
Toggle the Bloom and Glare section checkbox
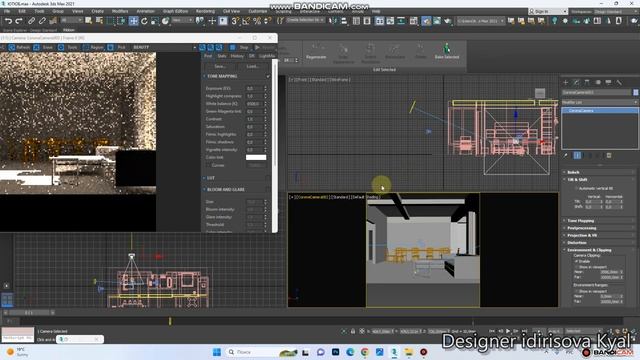click(268, 189)
